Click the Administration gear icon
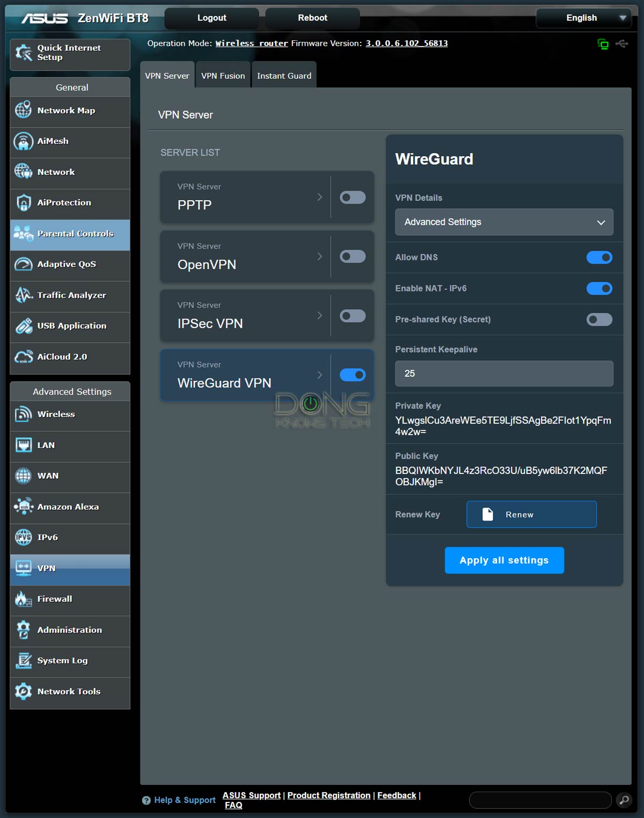This screenshot has width=644, height=818. [23, 630]
